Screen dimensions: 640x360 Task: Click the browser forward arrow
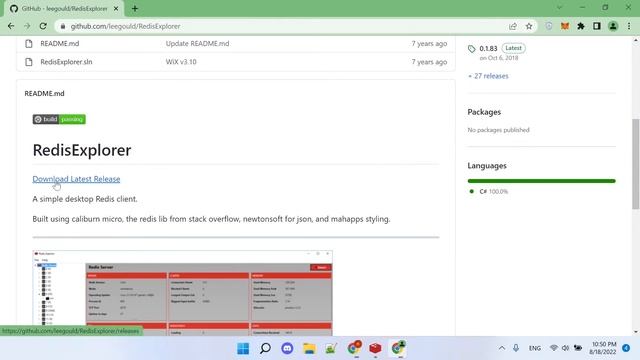pos(27,26)
